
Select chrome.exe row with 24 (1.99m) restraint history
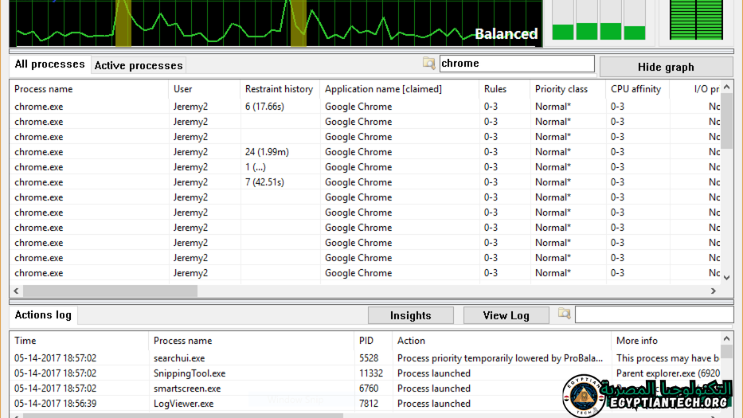point(90,152)
